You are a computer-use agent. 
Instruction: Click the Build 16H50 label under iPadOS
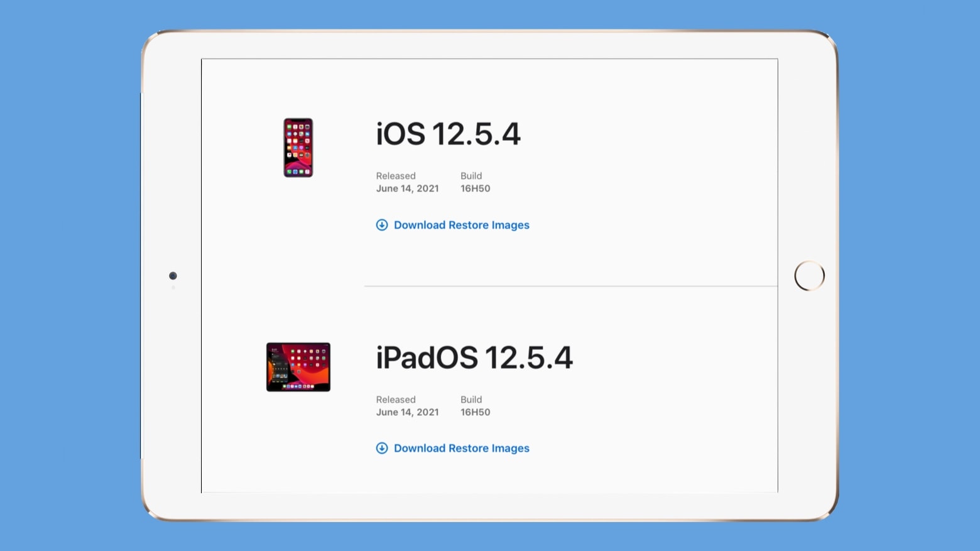click(476, 412)
